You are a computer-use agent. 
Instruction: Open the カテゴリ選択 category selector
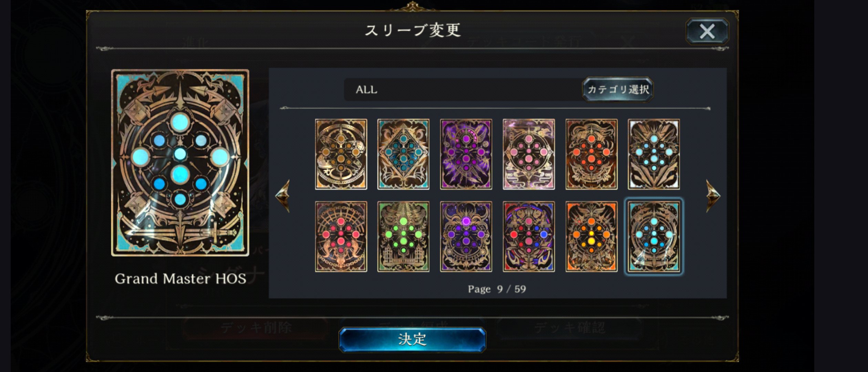click(x=618, y=90)
